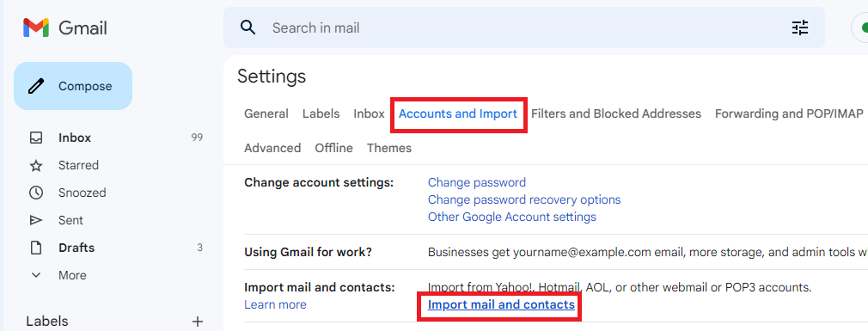Click Import mail and contacts link
The height and width of the screenshot is (331, 868).
pyautogui.click(x=501, y=304)
